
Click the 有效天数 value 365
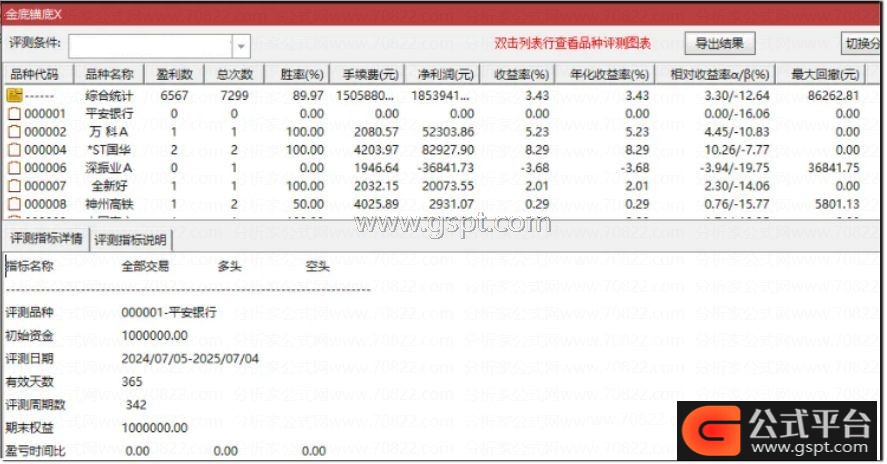click(132, 382)
